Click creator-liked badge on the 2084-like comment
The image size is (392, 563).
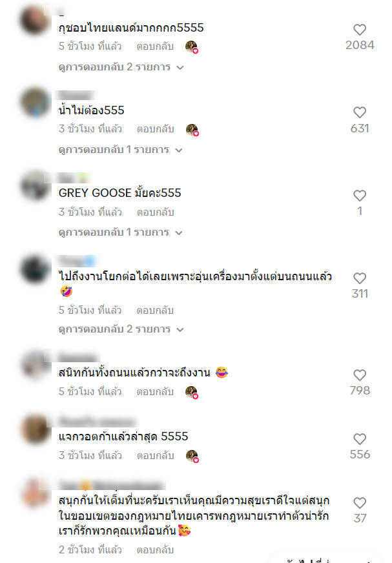tap(192, 47)
